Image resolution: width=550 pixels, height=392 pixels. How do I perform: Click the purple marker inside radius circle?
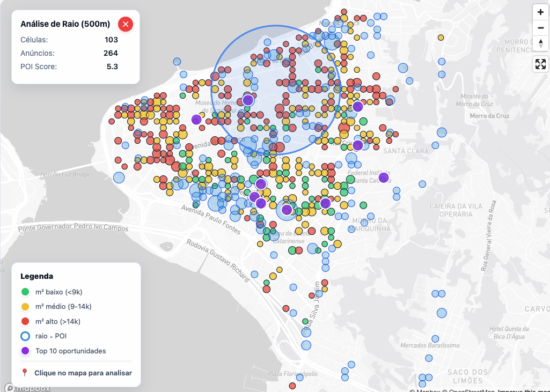tap(248, 100)
